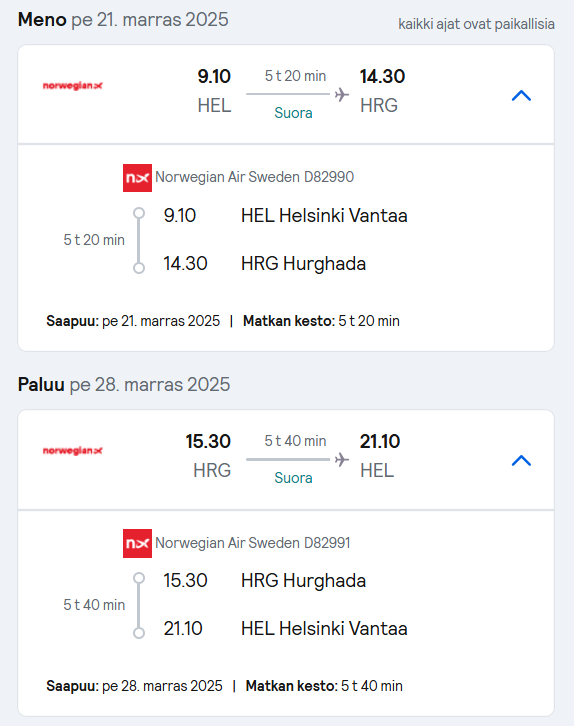
Task: Click the airplane icon on return route
Action: click(x=342, y=459)
